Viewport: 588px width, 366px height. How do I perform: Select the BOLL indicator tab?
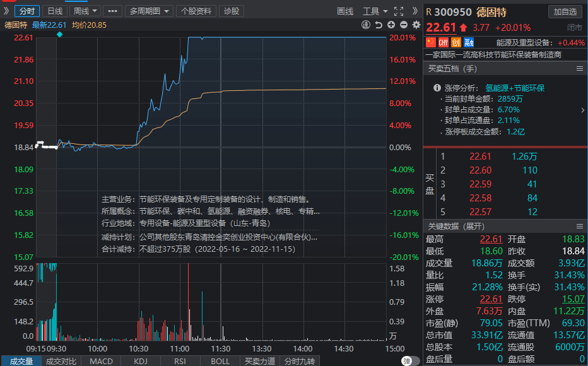pos(220,361)
